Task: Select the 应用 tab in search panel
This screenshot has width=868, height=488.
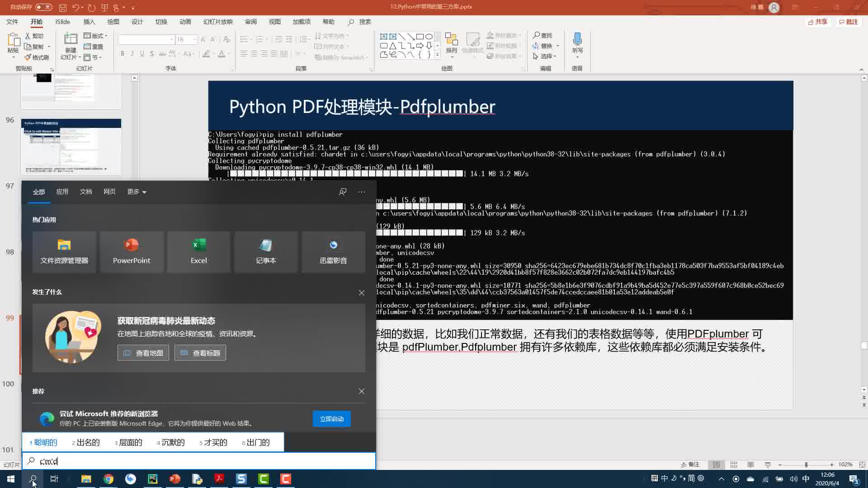Action: pyautogui.click(x=62, y=192)
